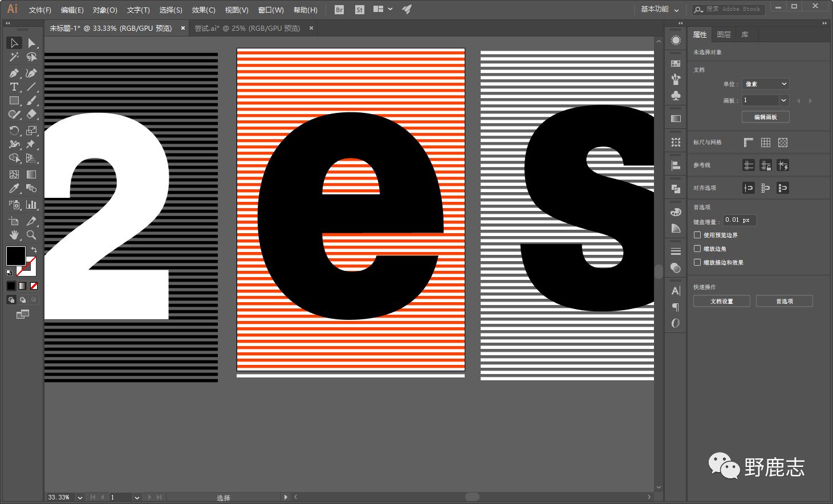The width and height of the screenshot is (833, 504).
Task: Pick the Zoom tool
Action: click(x=31, y=235)
